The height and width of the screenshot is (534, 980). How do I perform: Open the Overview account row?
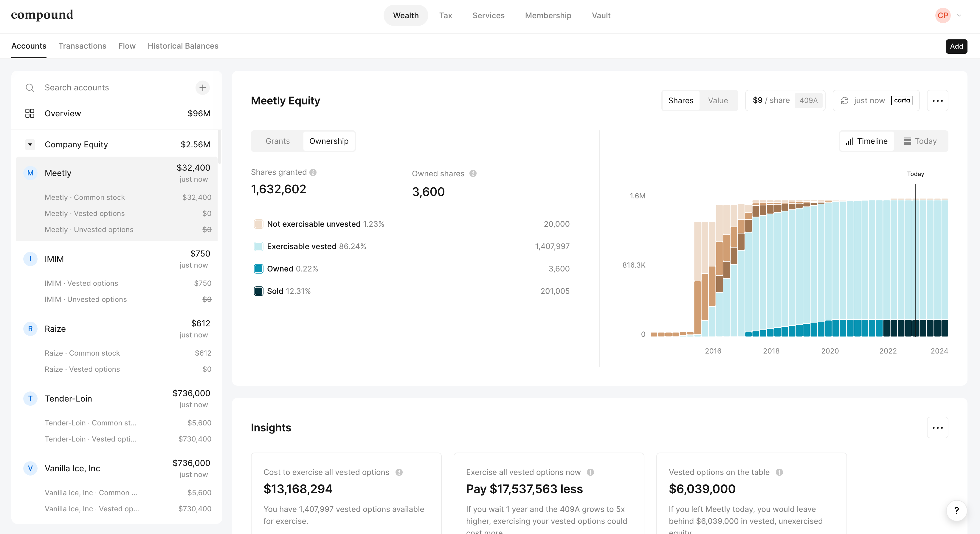(117, 113)
